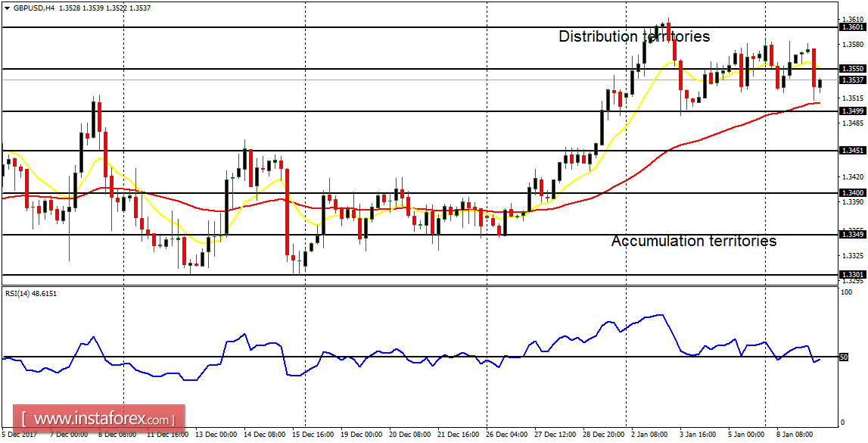Click the Distribution territories annotation text
868x443 pixels.
[634, 36]
